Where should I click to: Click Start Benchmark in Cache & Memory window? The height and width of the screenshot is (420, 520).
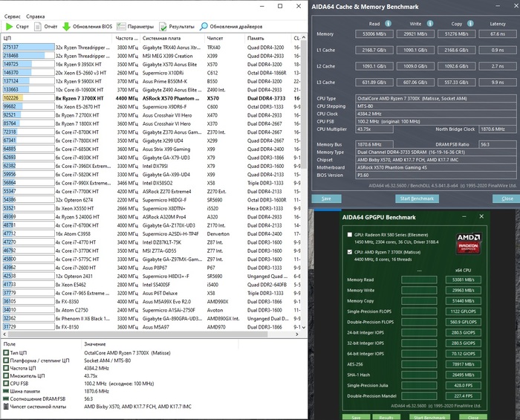[x=417, y=198]
